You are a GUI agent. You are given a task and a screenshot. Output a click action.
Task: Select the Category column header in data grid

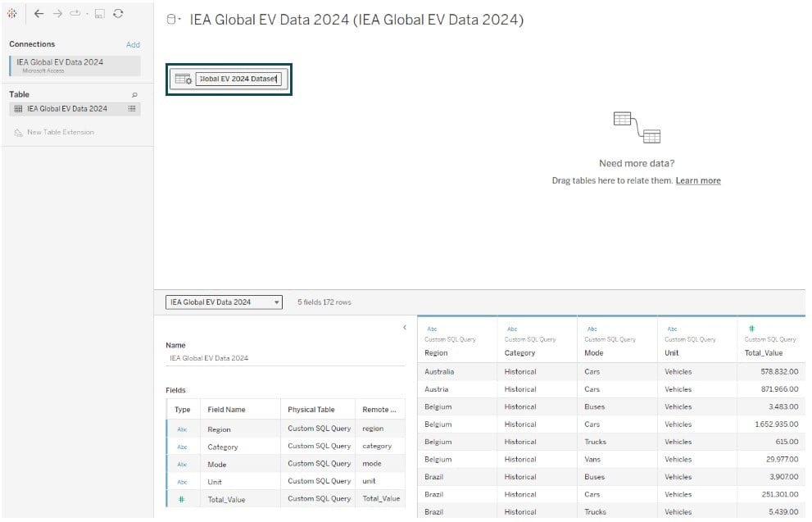coord(520,353)
